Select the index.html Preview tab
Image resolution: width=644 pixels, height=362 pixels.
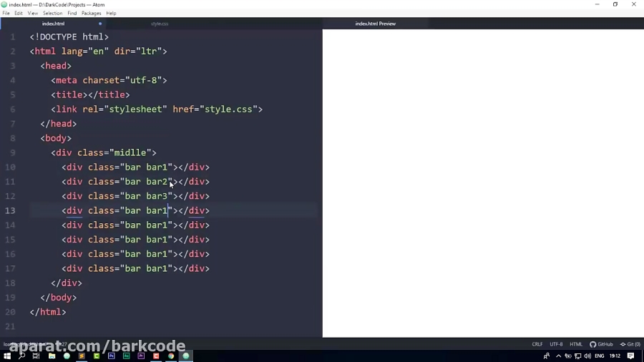coord(376,24)
